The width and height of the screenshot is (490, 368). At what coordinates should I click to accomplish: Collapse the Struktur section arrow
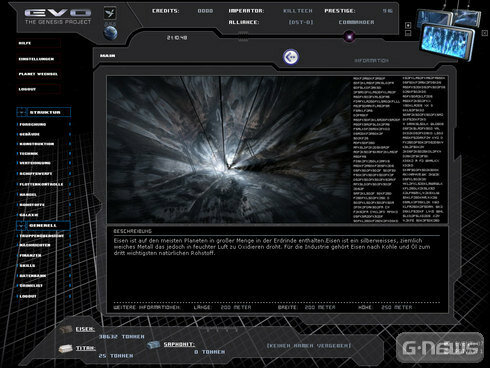22,112
